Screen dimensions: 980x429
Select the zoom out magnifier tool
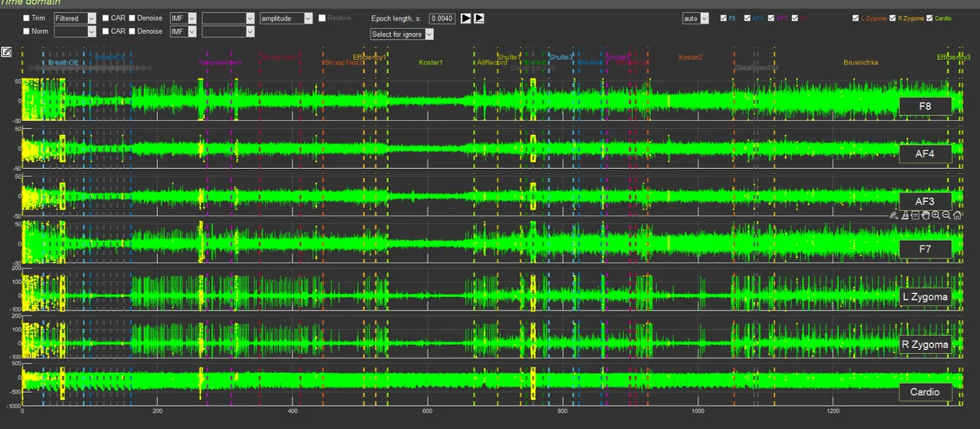[946, 216]
